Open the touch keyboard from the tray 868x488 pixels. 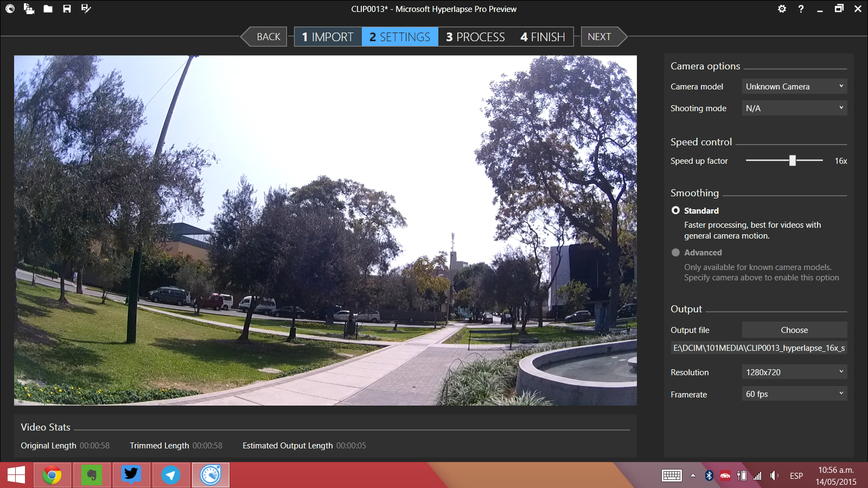(x=672, y=476)
